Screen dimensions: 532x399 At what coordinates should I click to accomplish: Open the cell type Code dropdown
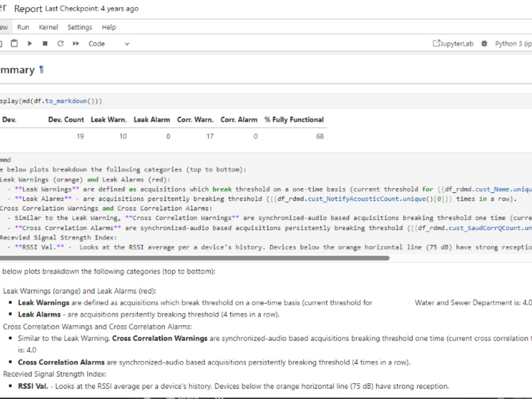[109, 44]
